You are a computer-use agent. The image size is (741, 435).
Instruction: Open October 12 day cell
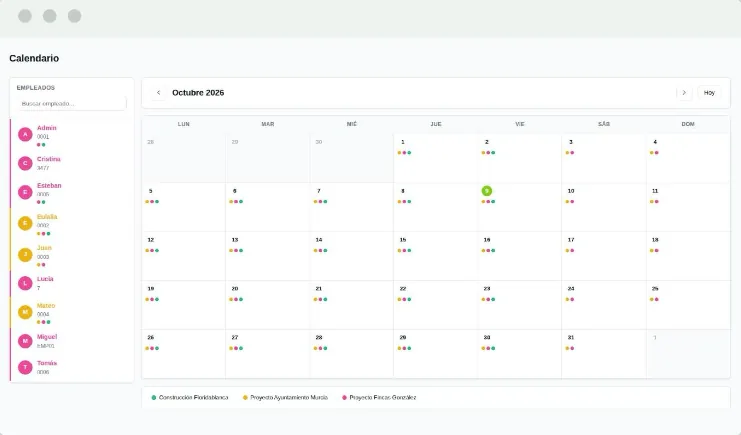pos(183,256)
